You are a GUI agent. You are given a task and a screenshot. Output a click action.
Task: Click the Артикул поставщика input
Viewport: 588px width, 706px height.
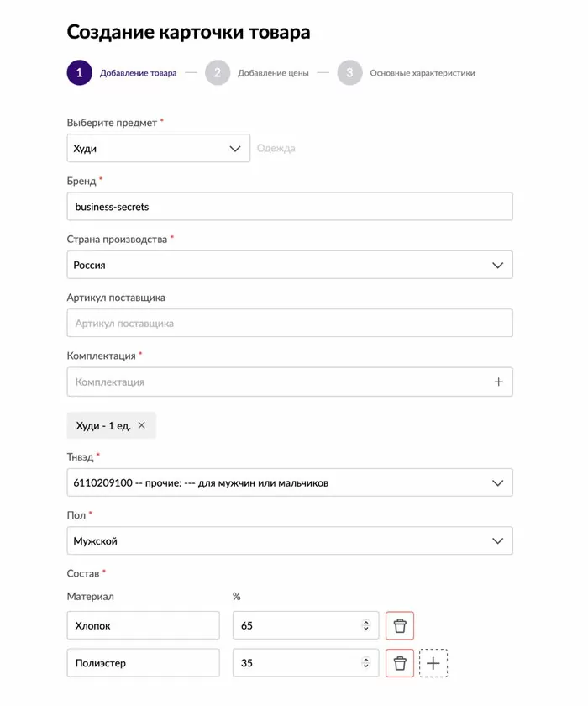pos(289,324)
